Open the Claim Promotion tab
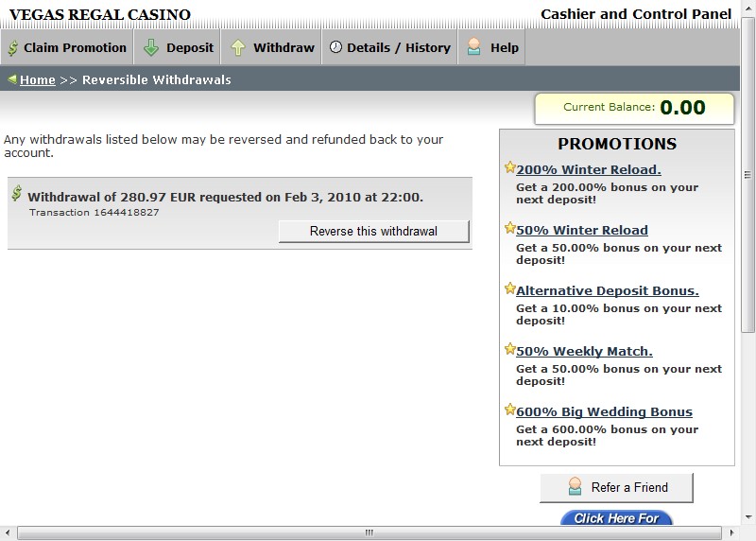Image resolution: width=756 pixels, height=541 pixels. (67, 46)
